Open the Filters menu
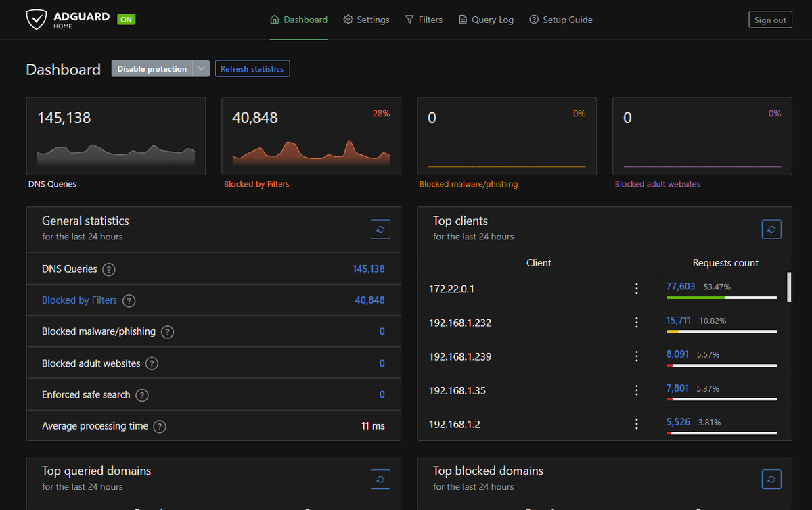Screen dimensions: 812x510 (x=424, y=20)
